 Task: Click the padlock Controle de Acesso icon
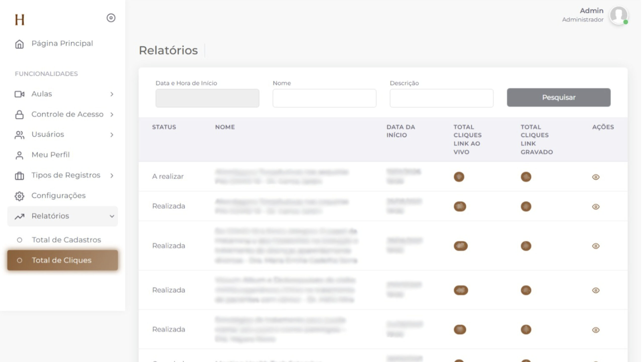[19, 115]
